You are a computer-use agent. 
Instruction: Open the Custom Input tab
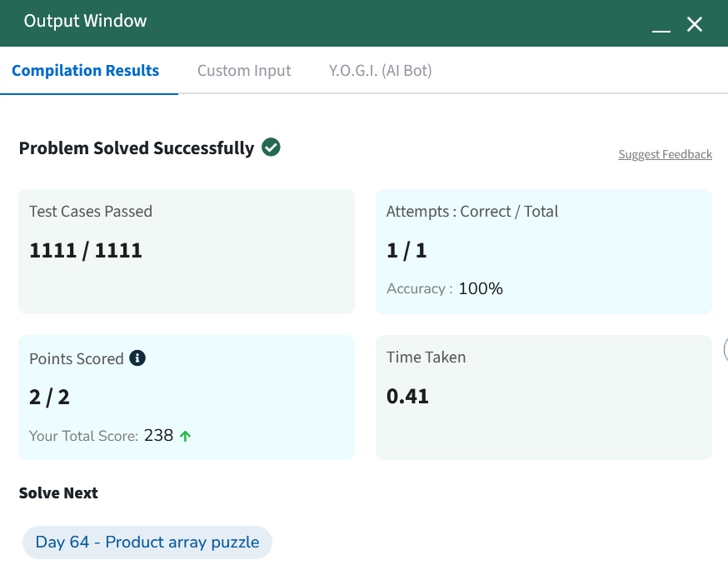click(x=244, y=71)
